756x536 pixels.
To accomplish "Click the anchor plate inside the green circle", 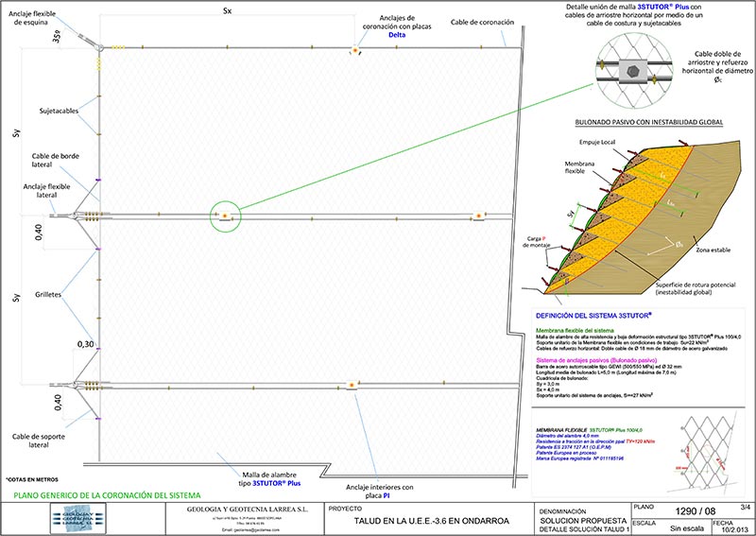I will (x=226, y=216).
